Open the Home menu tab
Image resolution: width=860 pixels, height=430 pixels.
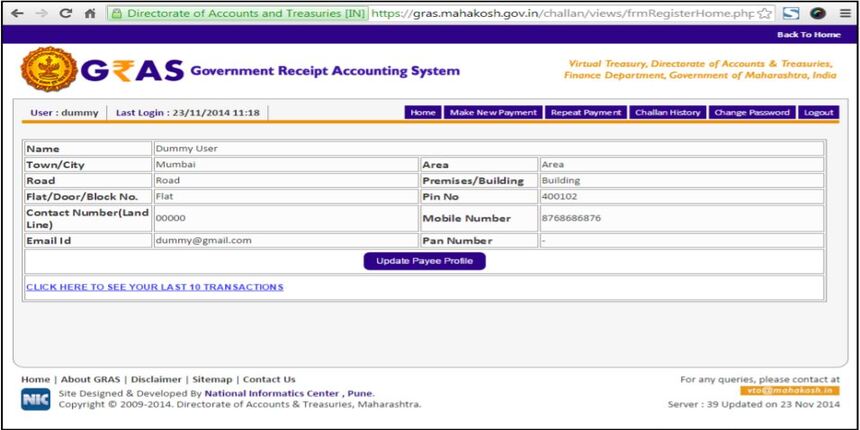click(x=423, y=112)
